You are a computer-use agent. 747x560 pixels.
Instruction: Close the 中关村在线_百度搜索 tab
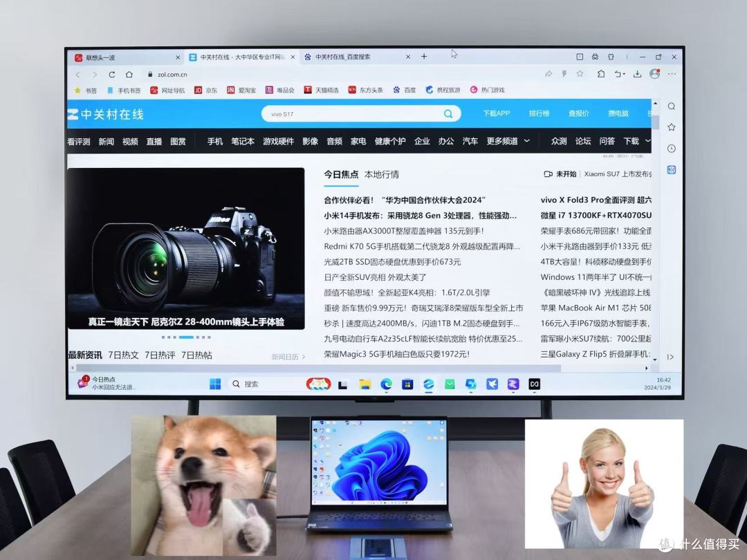pos(408,57)
